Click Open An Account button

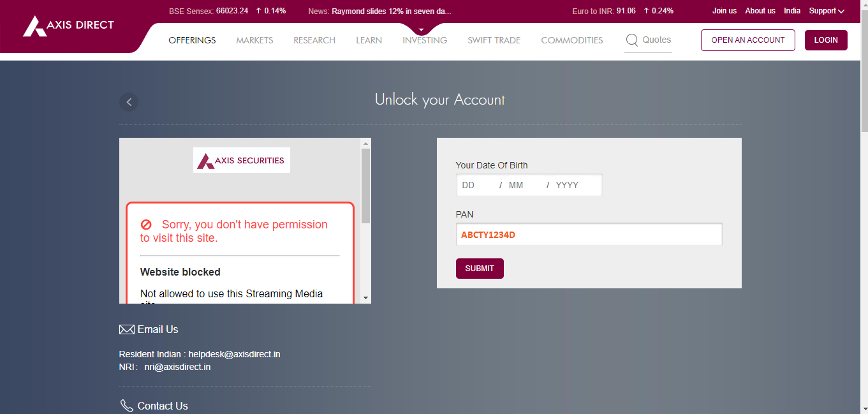click(747, 40)
